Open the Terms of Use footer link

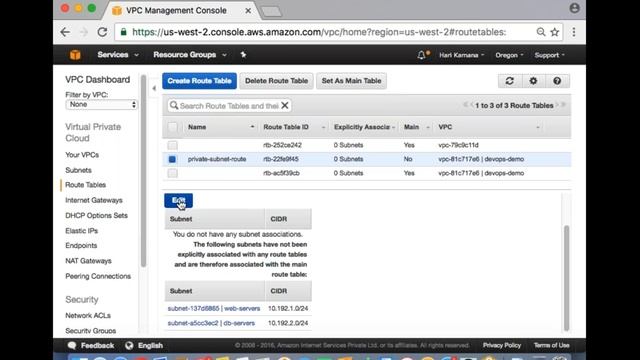point(551,345)
